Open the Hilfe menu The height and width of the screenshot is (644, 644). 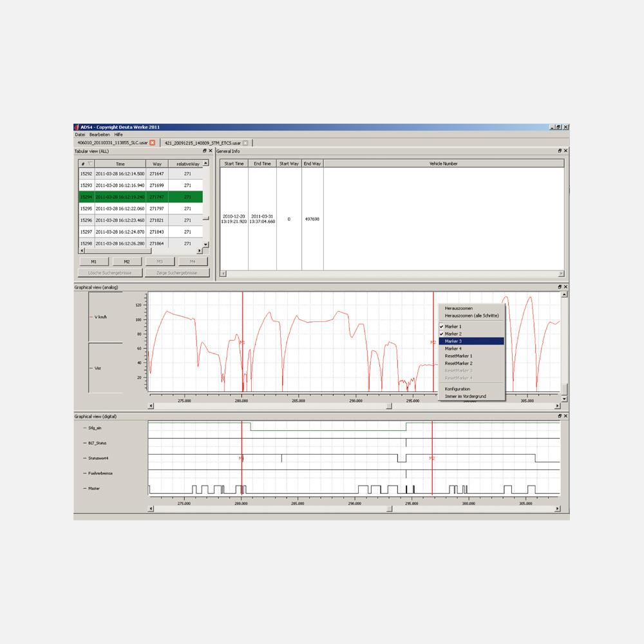click(x=118, y=135)
